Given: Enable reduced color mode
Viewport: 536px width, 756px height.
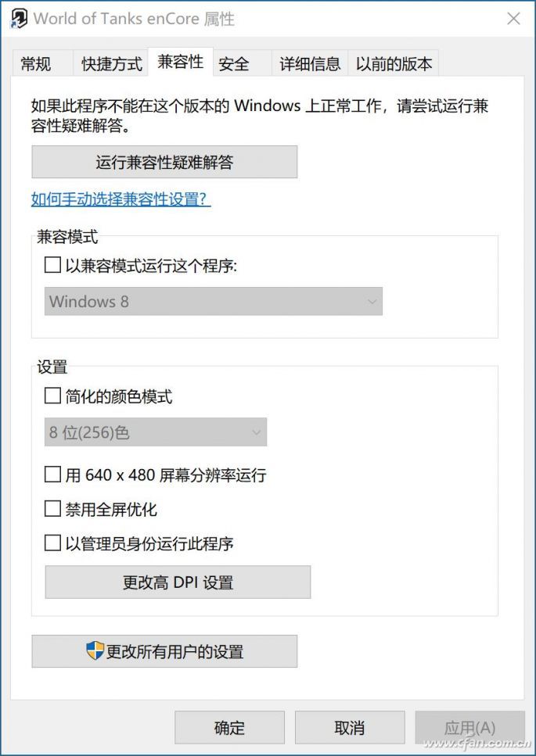Looking at the screenshot, I should [x=52, y=396].
